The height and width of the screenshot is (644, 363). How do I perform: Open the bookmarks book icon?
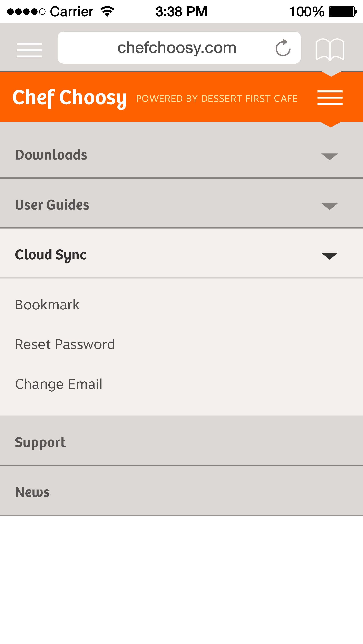coord(330,50)
